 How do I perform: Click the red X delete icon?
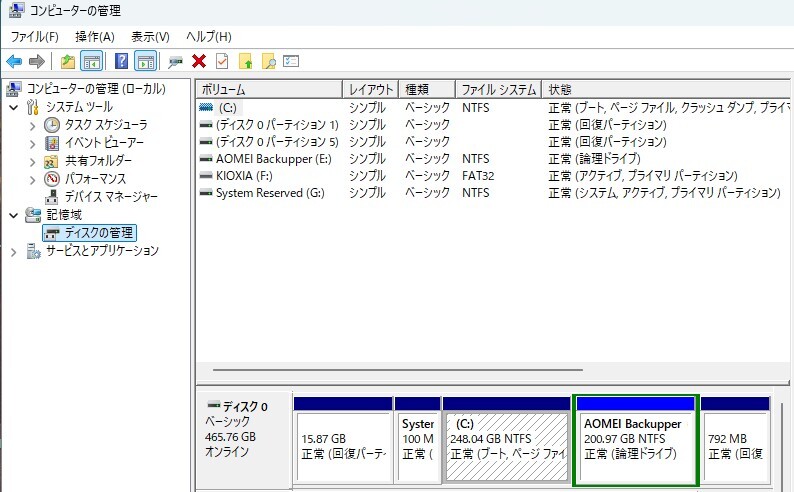click(x=199, y=62)
